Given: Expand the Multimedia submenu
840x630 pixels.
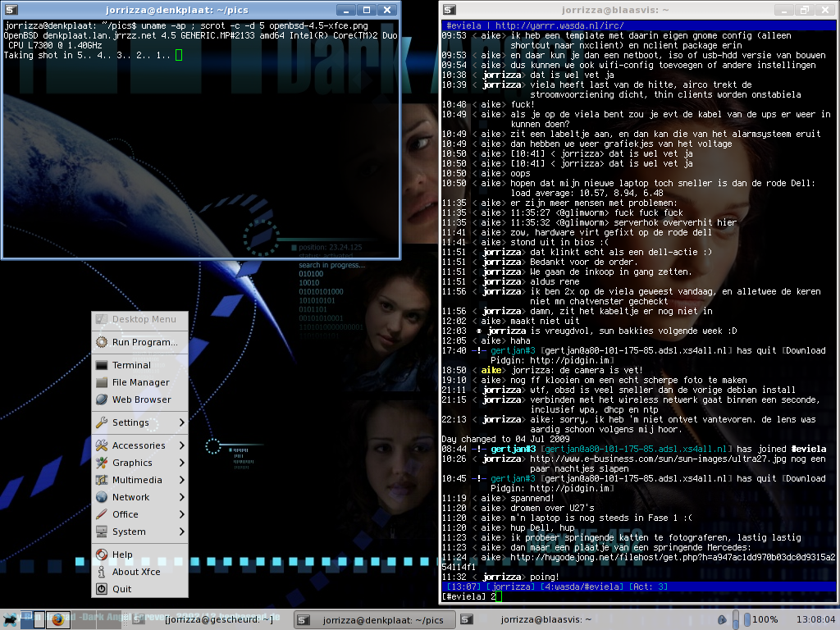Looking at the screenshot, I should [139, 480].
